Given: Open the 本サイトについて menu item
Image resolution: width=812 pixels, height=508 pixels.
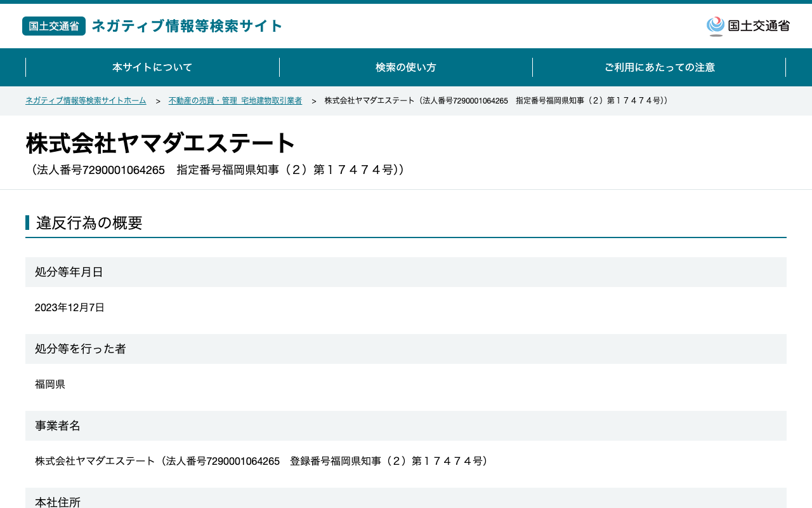Looking at the screenshot, I should click(152, 67).
